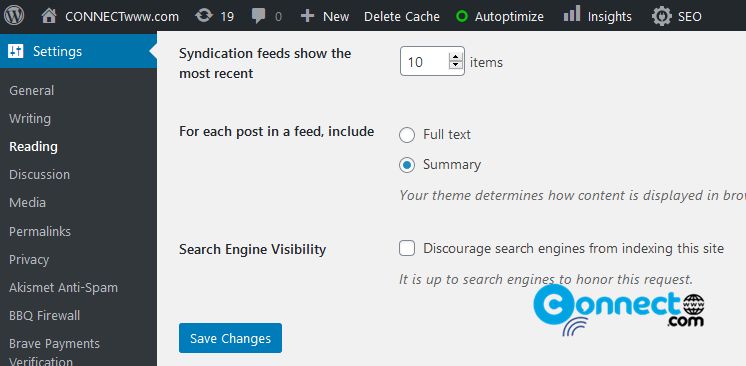Click the Settings sliders icon in sidebar

tap(16, 51)
